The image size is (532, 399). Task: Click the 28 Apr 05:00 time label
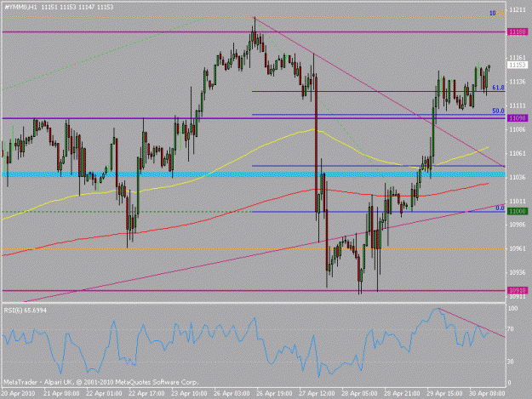tap(359, 393)
